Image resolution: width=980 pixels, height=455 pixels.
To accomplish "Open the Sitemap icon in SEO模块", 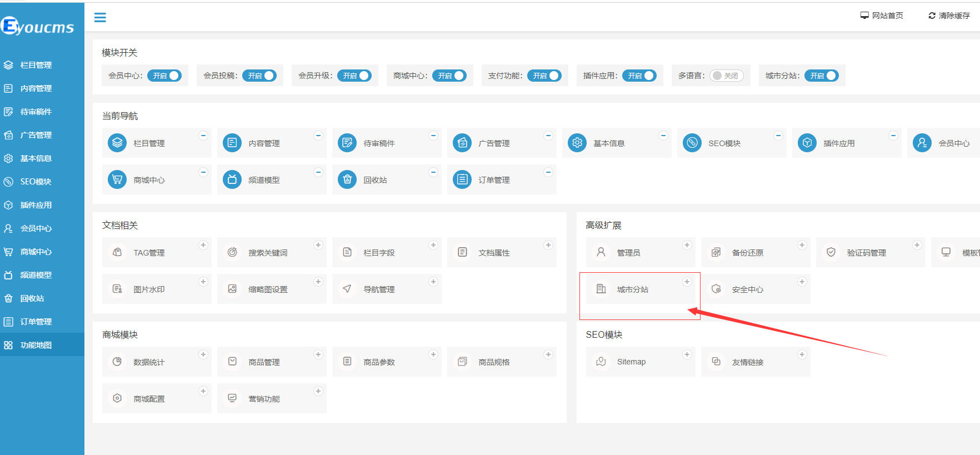I will point(601,362).
